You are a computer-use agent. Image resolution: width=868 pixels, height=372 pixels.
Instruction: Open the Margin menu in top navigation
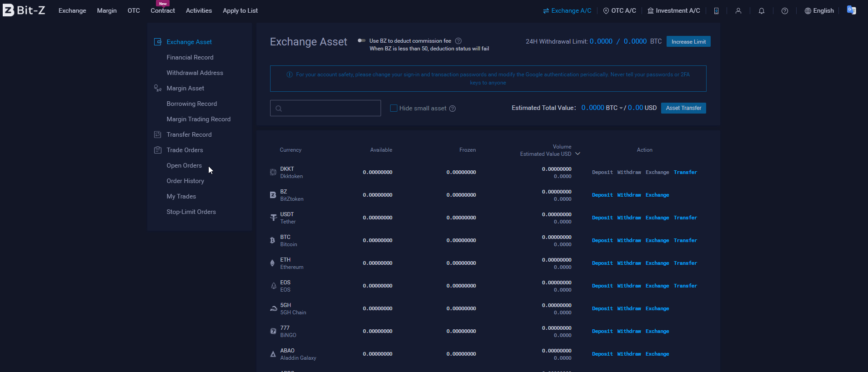(x=107, y=11)
